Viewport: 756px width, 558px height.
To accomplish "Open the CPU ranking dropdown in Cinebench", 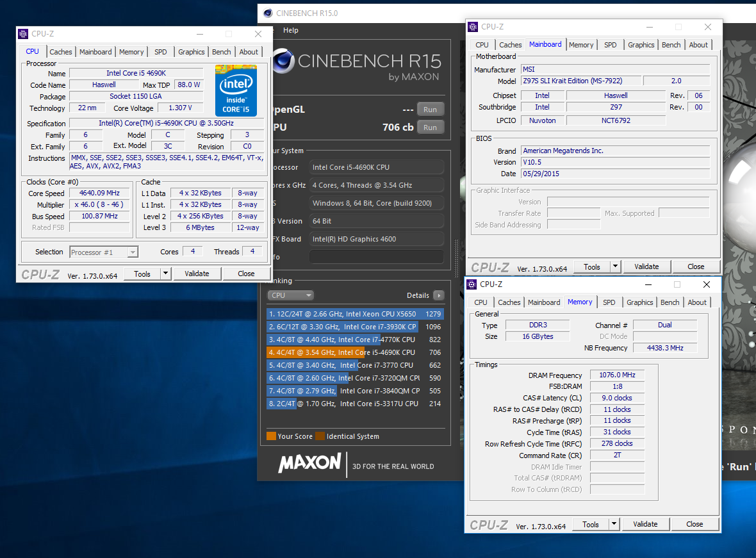I will 290,295.
